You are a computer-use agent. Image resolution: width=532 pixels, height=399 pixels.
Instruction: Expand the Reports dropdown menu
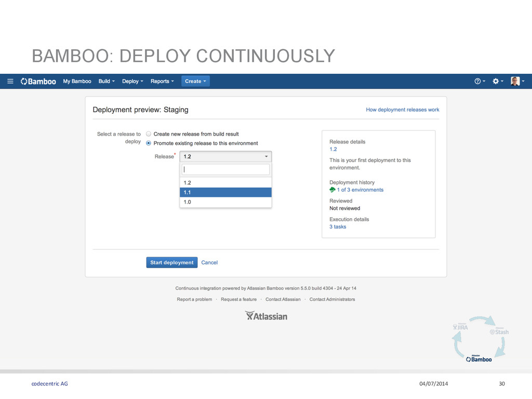click(x=162, y=82)
